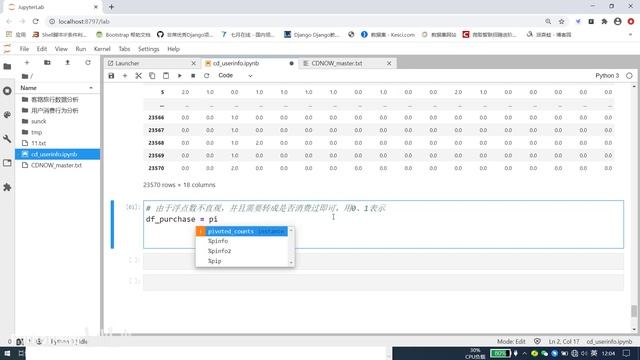Click the kernel status circle indicator
The width and height of the screenshot is (640, 360).
629,76
